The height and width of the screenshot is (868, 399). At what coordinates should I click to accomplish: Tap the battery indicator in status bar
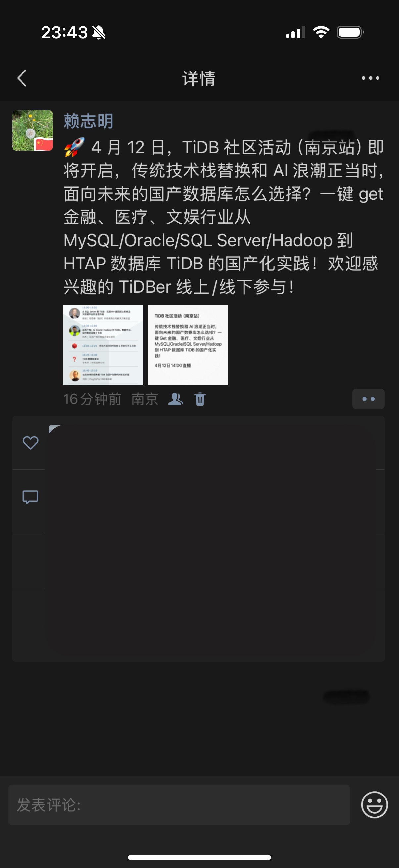pyautogui.click(x=350, y=33)
